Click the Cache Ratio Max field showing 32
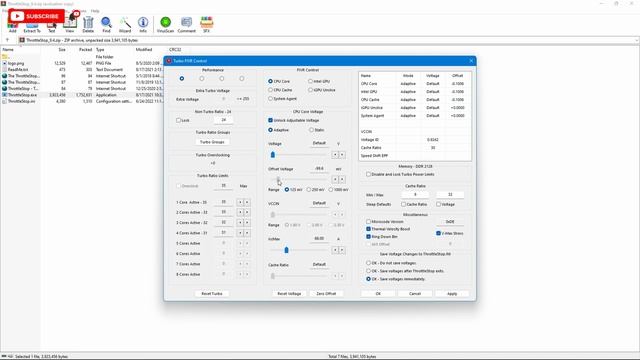This screenshot has width=640, height=360. [450, 195]
